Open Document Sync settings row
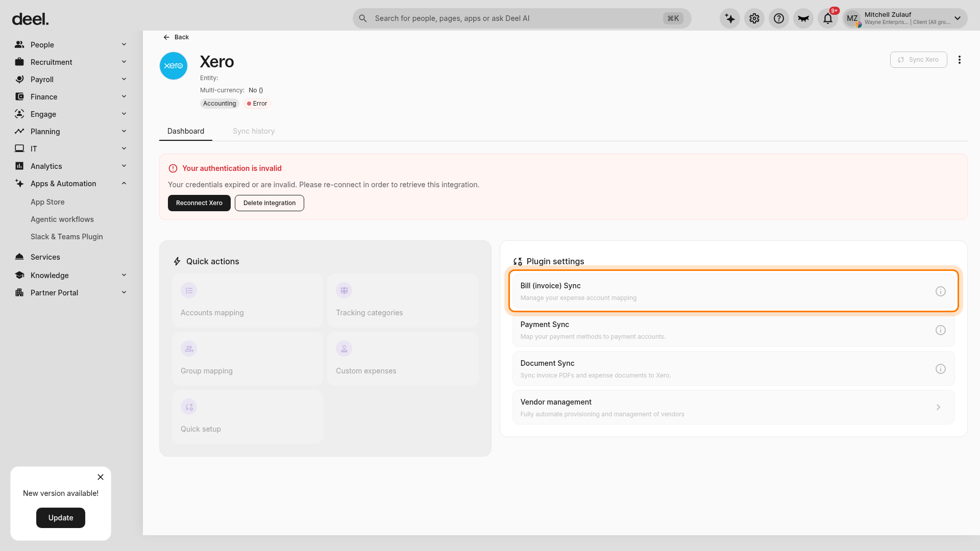980x551 pixels. [x=733, y=369]
